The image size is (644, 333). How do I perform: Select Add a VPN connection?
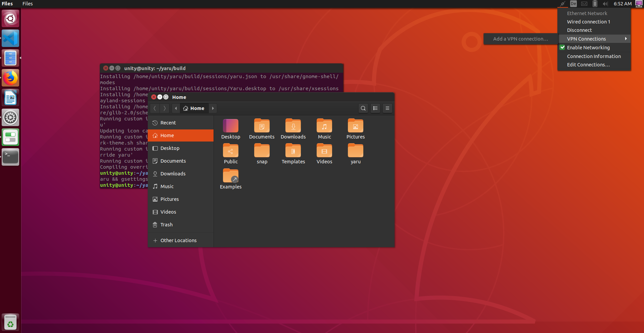pos(520,39)
